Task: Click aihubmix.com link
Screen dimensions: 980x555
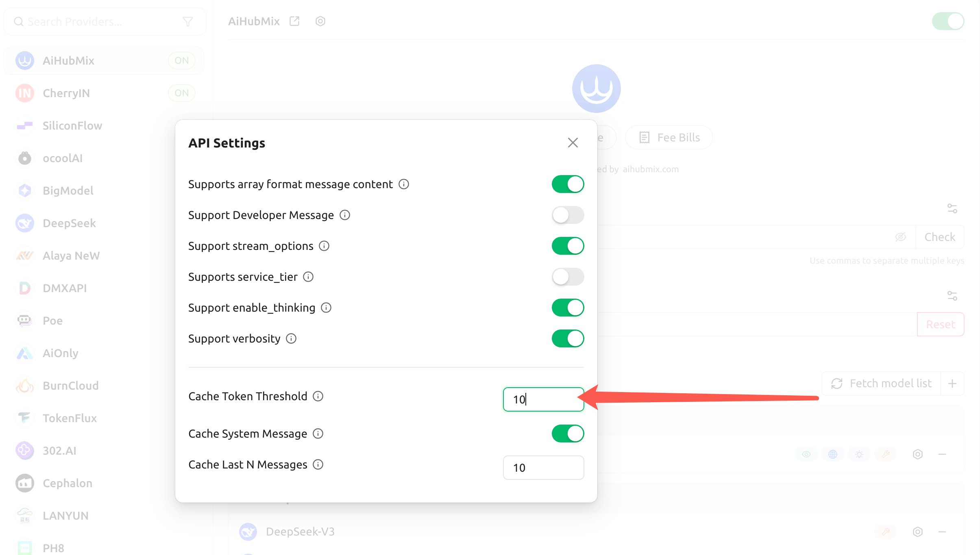Action: point(651,169)
